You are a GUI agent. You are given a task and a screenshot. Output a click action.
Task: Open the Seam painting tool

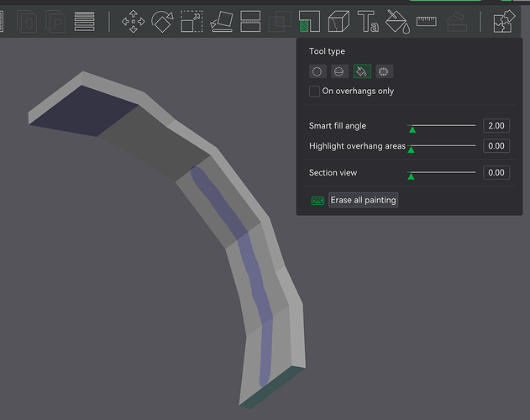(x=338, y=22)
